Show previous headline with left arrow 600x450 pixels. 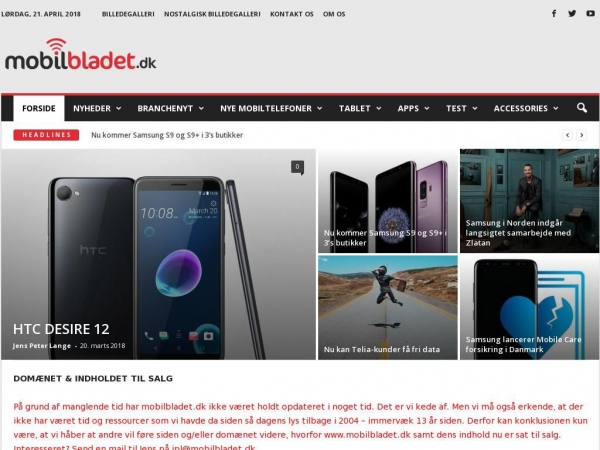tap(567, 135)
